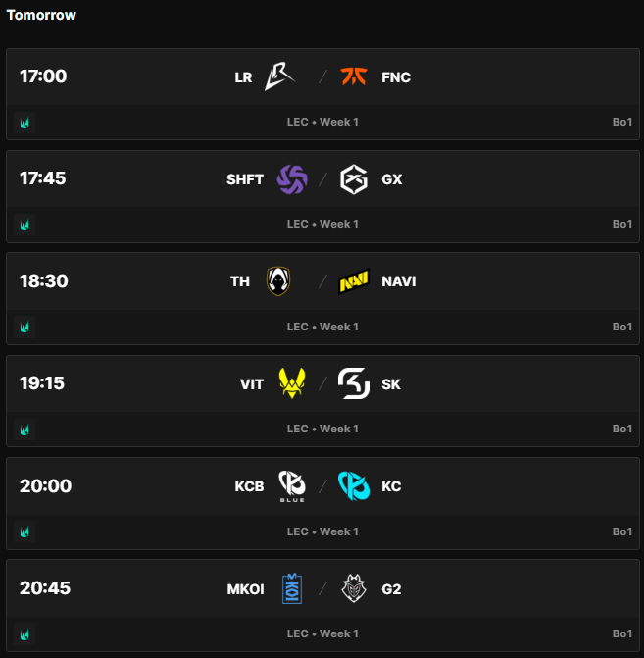Click LEC league icon under 17:00 match

pos(25,123)
